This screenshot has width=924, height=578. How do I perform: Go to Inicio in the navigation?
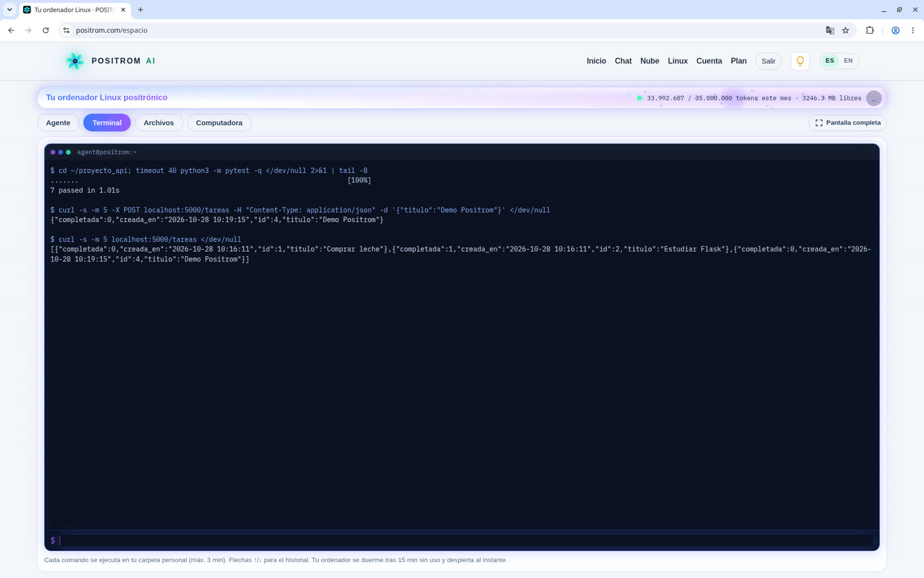pyautogui.click(x=596, y=61)
